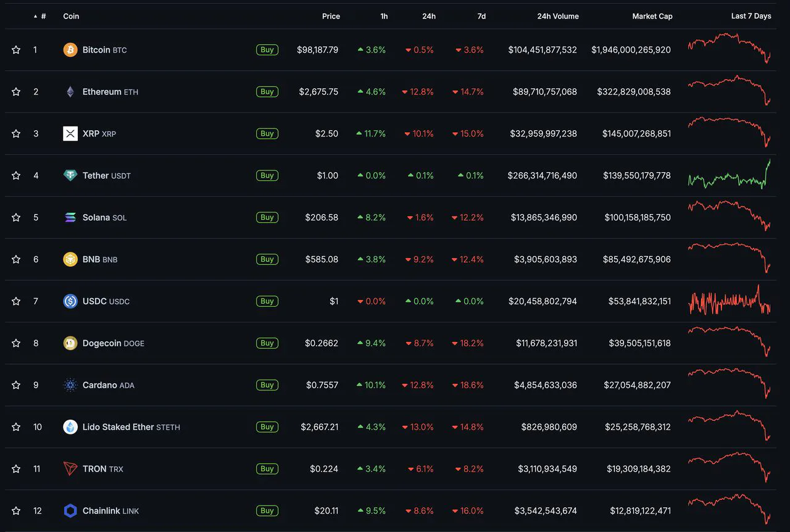Star Dogecoin as a favorite

point(16,343)
